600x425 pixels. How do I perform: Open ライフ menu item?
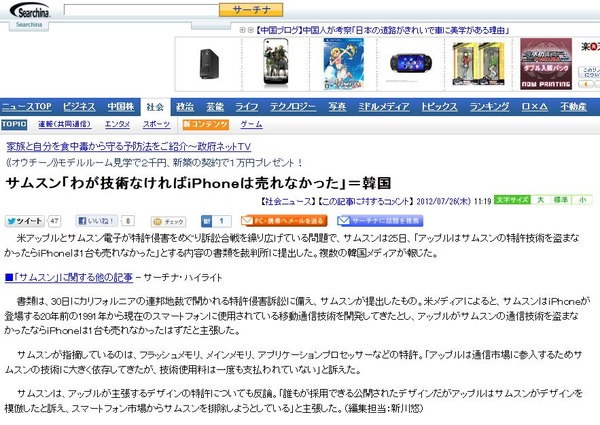(x=246, y=106)
